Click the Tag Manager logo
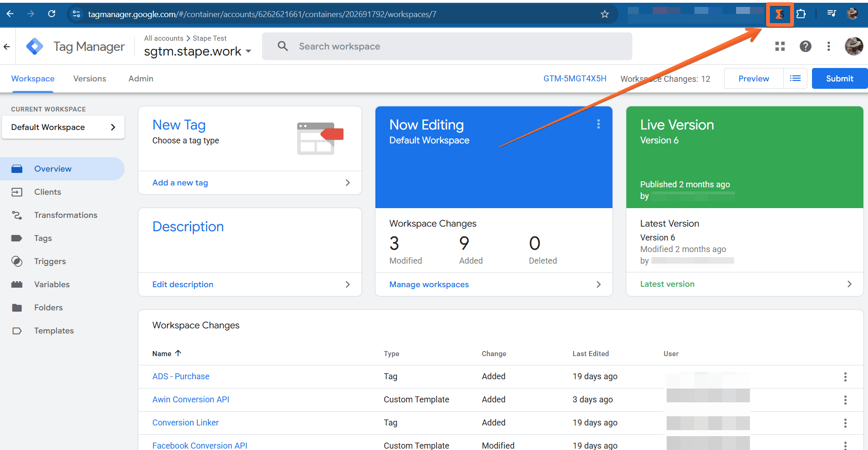Viewport: 868px width, 450px height. (35, 46)
